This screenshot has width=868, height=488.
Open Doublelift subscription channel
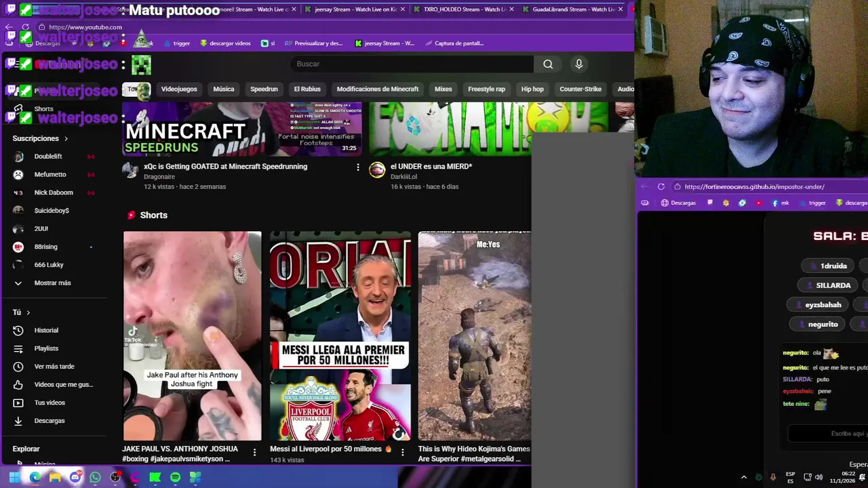click(48, 157)
